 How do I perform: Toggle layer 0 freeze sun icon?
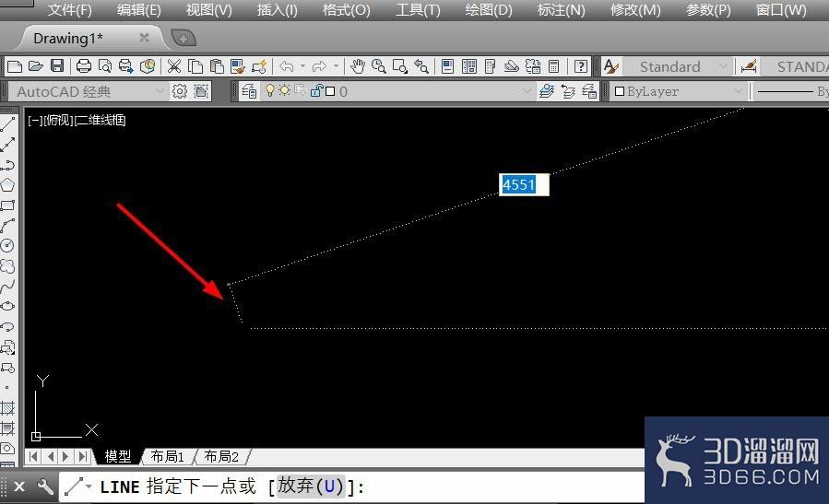(284, 90)
